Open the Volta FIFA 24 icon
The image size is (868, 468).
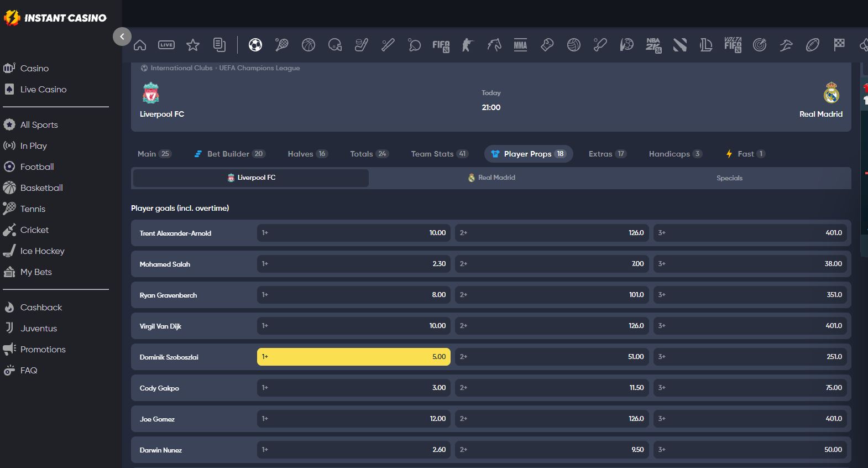tap(733, 45)
